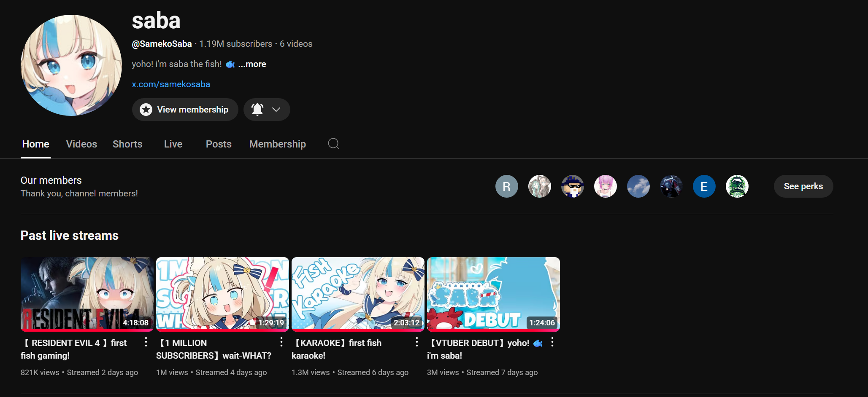Screen dimensions: 868x397
Task: Click the 4:18:08 duration badge
Action: 135,323
